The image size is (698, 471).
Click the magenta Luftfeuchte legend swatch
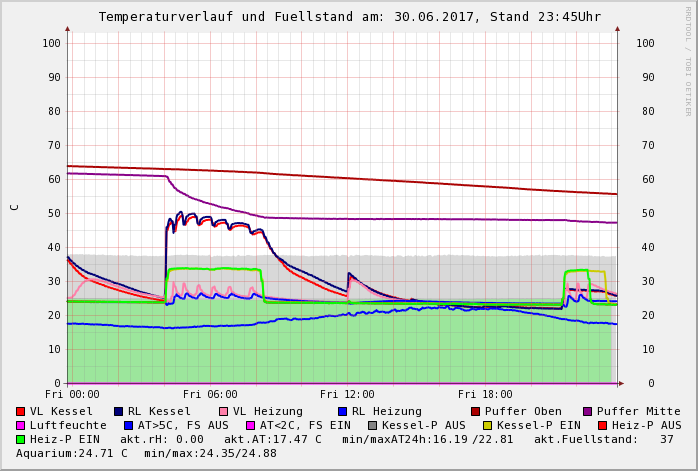tap(21, 425)
